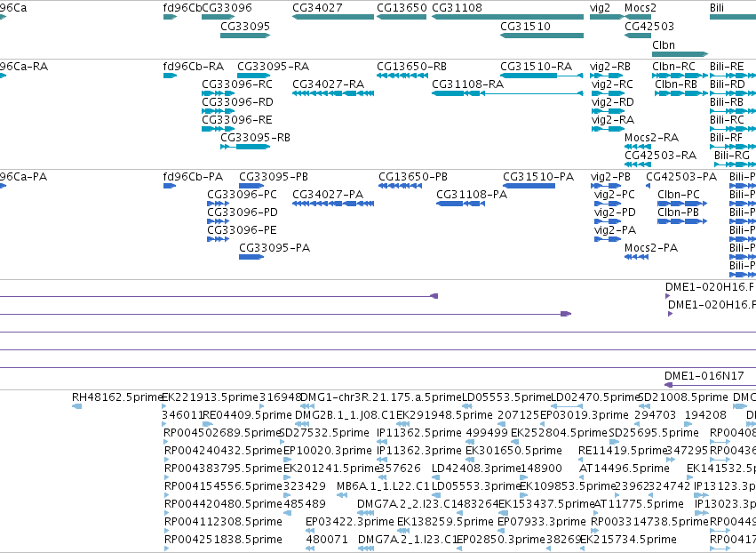Image resolution: width=756 pixels, height=553 pixels.
Task: Click the CG33095 gene feature
Action: 245,36
